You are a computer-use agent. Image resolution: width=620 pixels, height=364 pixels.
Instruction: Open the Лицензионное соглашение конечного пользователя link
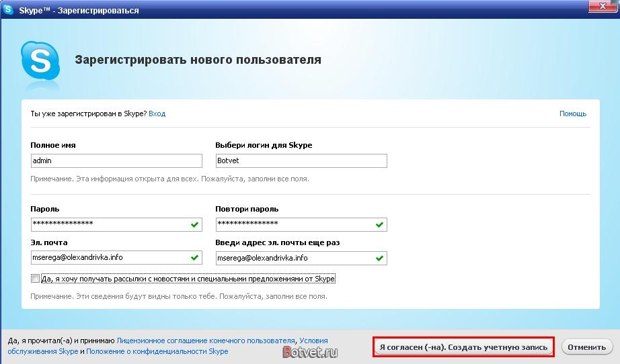click(206, 340)
